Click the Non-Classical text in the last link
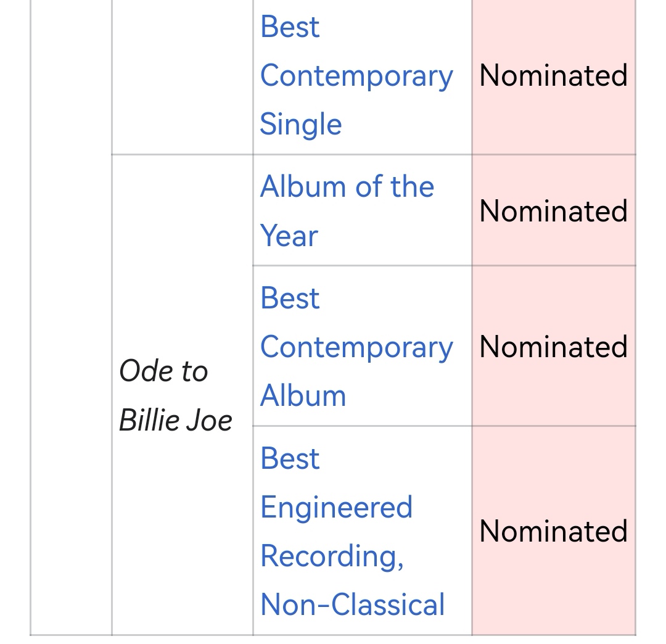This screenshot has height=644, width=666. click(353, 605)
